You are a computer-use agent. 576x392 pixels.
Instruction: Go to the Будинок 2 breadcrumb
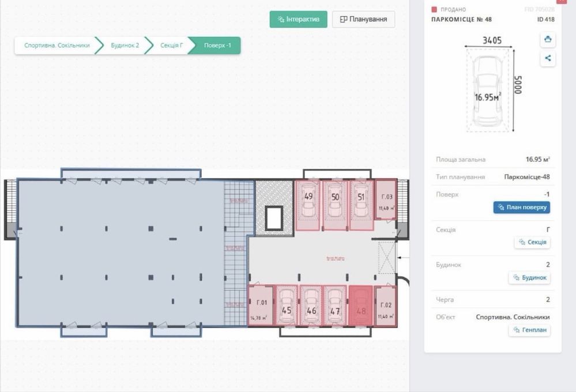click(125, 46)
